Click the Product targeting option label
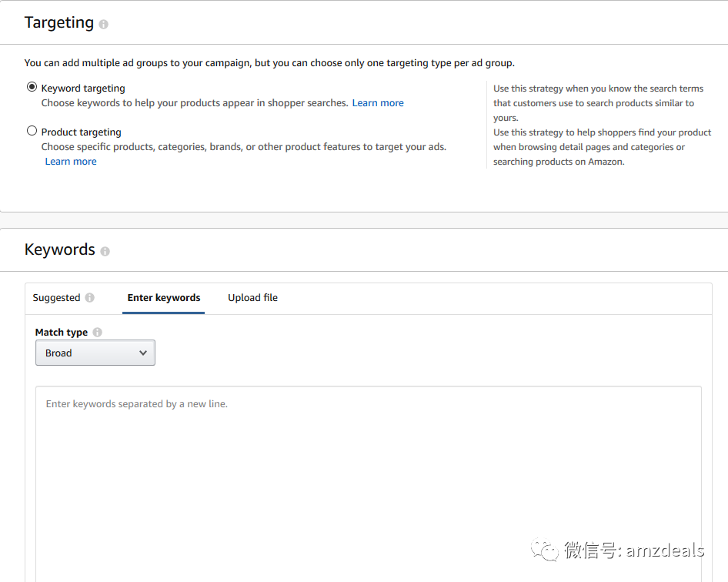 tap(81, 132)
